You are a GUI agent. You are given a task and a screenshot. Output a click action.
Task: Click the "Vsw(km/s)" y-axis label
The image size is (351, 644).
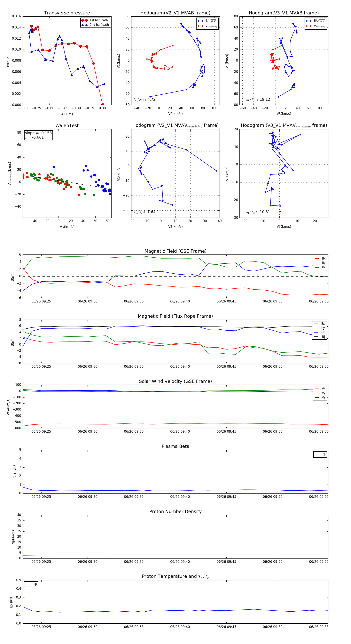[x=8, y=407]
